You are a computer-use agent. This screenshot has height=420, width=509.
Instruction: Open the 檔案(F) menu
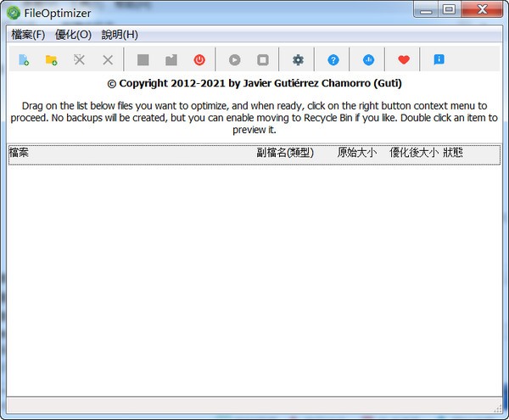click(x=28, y=35)
